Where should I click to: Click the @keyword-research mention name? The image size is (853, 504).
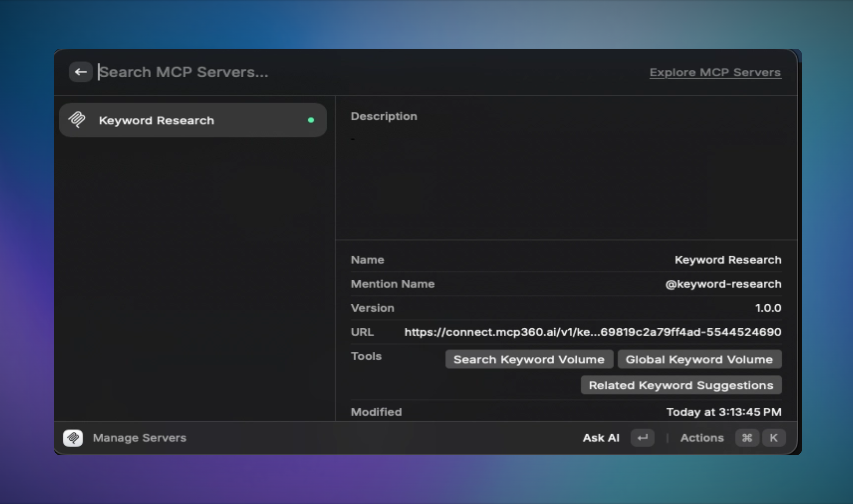click(x=723, y=284)
